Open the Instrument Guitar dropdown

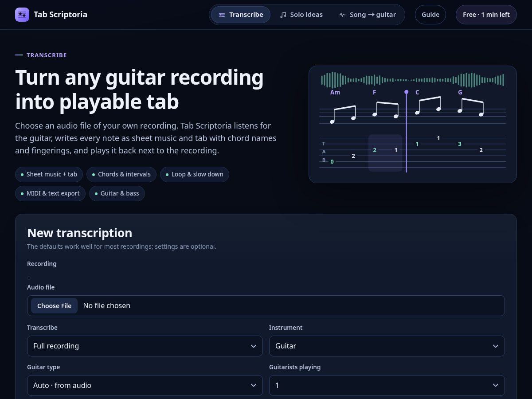click(387, 346)
